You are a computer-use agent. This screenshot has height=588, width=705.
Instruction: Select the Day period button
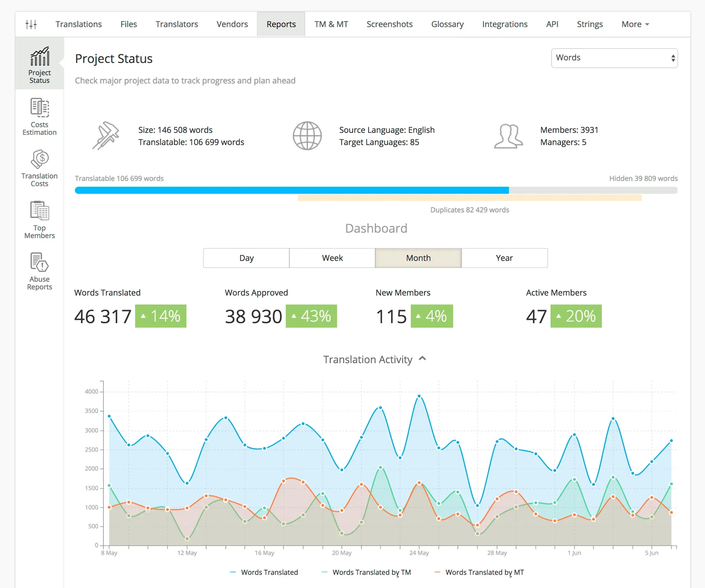click(x=246, y=258)
